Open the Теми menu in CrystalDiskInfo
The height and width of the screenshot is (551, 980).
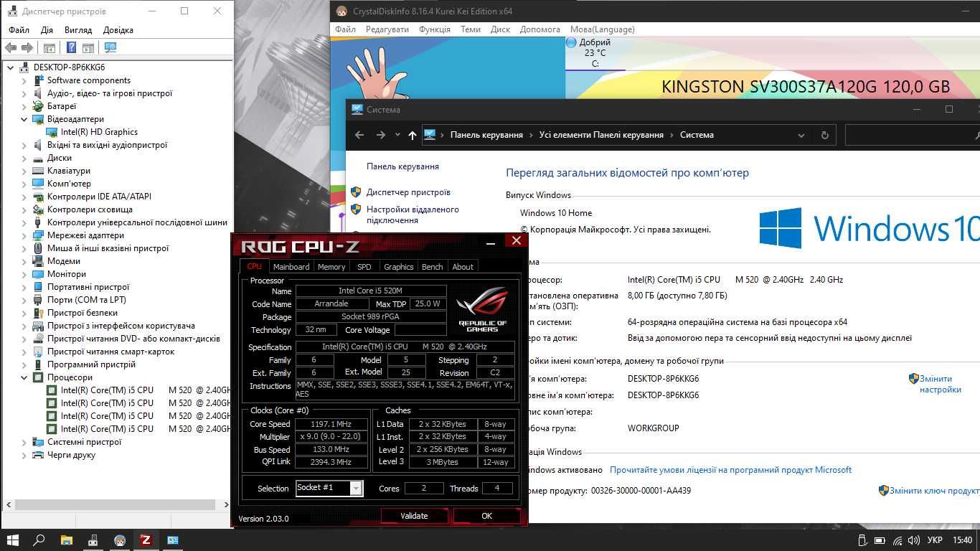click(x=471, y=29)
